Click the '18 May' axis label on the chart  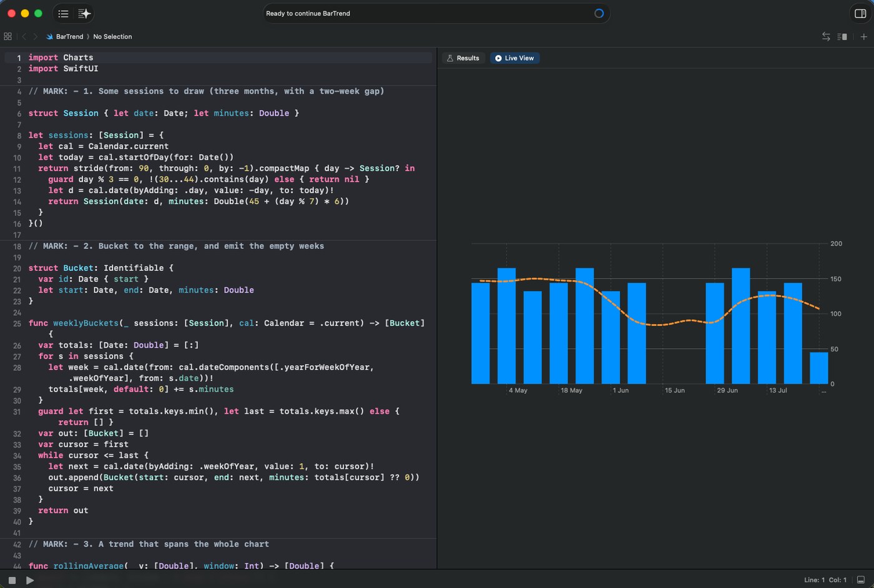pos(571,391)
